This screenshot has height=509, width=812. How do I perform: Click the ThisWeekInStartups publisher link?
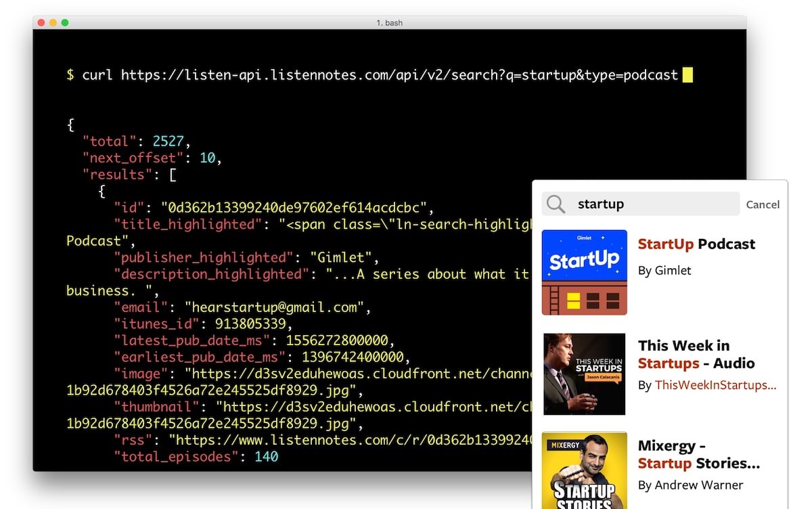(x=715, y=384)
